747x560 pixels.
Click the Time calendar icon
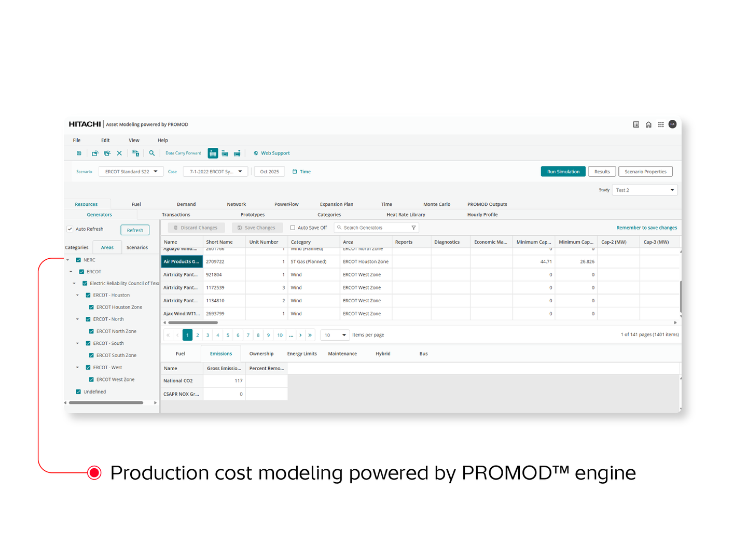pos(294,171)
